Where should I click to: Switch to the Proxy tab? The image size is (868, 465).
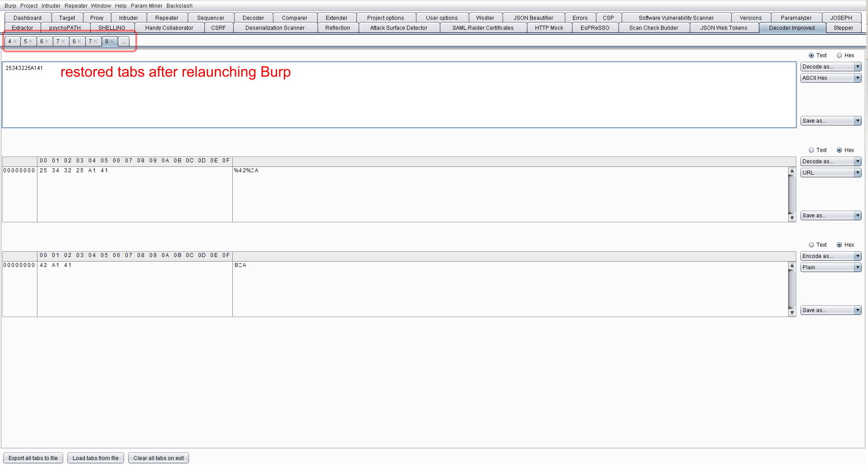97,18
